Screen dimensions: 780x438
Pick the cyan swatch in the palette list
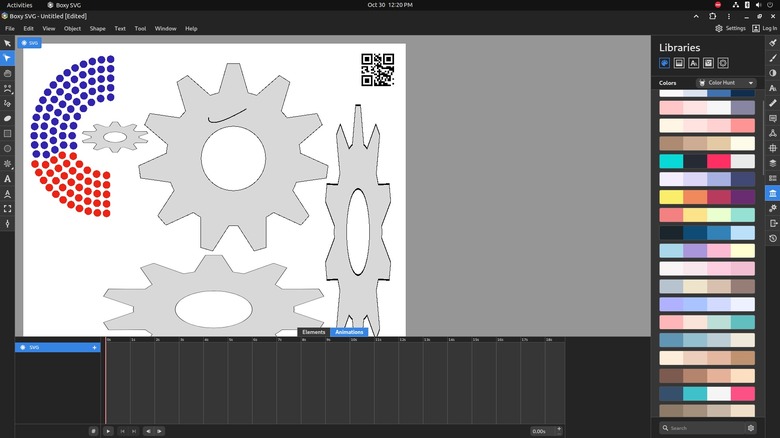tap(670, 161)
